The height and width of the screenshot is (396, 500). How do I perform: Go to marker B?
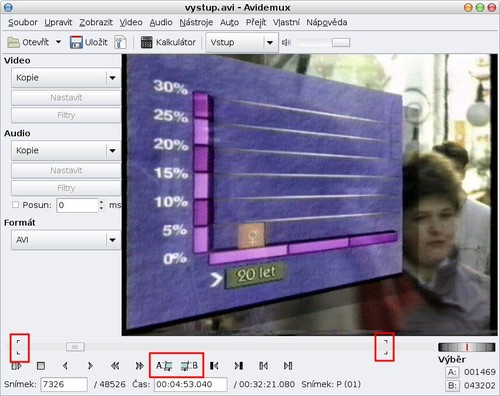click(x=288, y=366)
